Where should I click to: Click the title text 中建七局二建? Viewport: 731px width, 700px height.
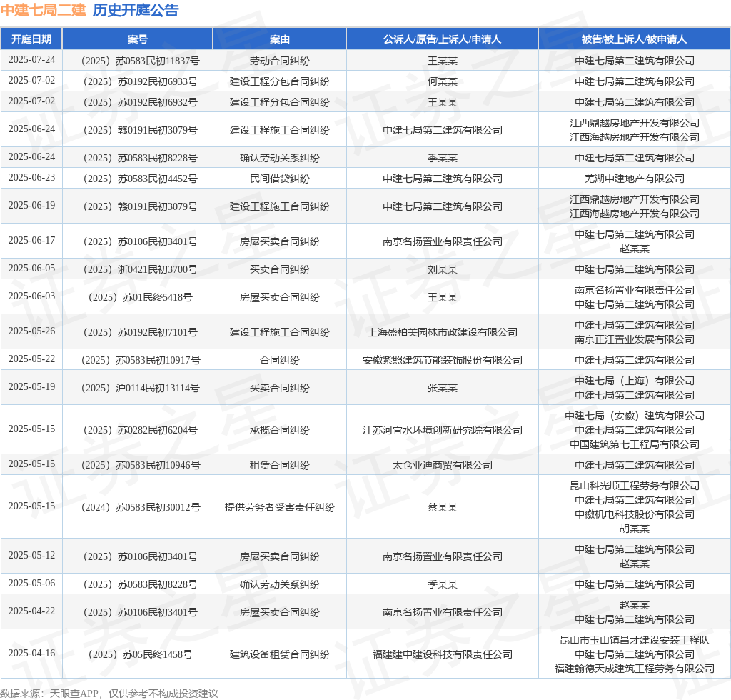click(x=43, y=10)
